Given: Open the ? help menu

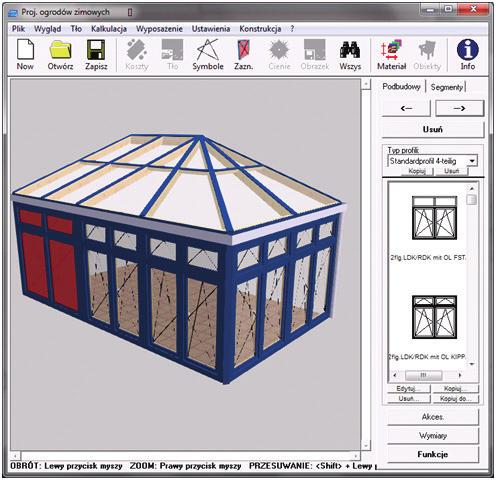Looking at the screenshot, I should click(292, 29).
